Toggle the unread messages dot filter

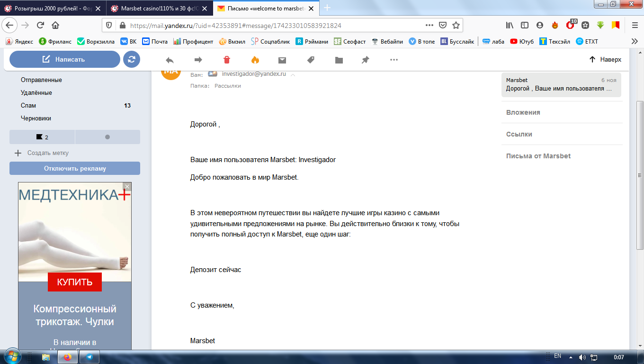[107, 137]
